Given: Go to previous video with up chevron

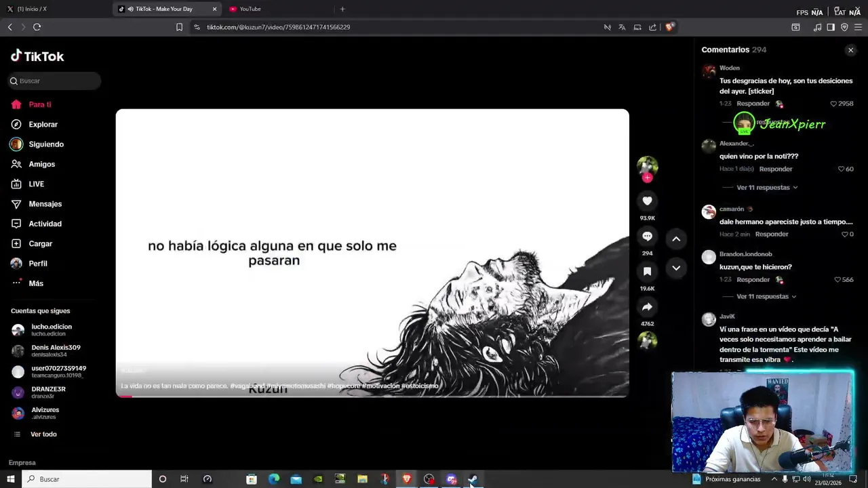Looking at the screenshot, I should [676, 239].
